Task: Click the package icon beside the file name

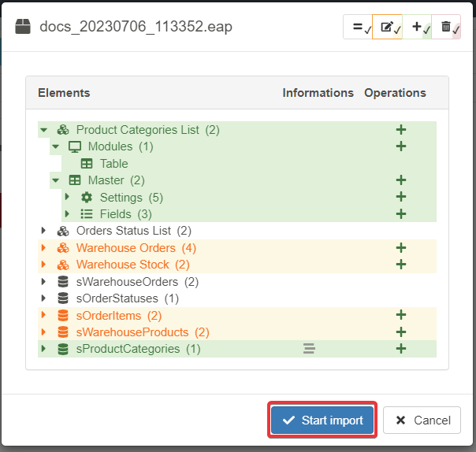Action: 24,27
